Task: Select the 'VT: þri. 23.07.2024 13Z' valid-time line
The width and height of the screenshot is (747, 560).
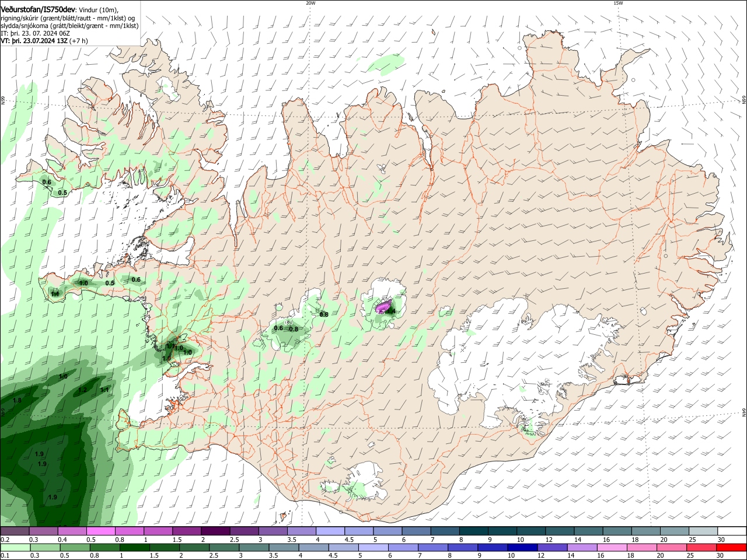Action: click(x=34, y=41)
